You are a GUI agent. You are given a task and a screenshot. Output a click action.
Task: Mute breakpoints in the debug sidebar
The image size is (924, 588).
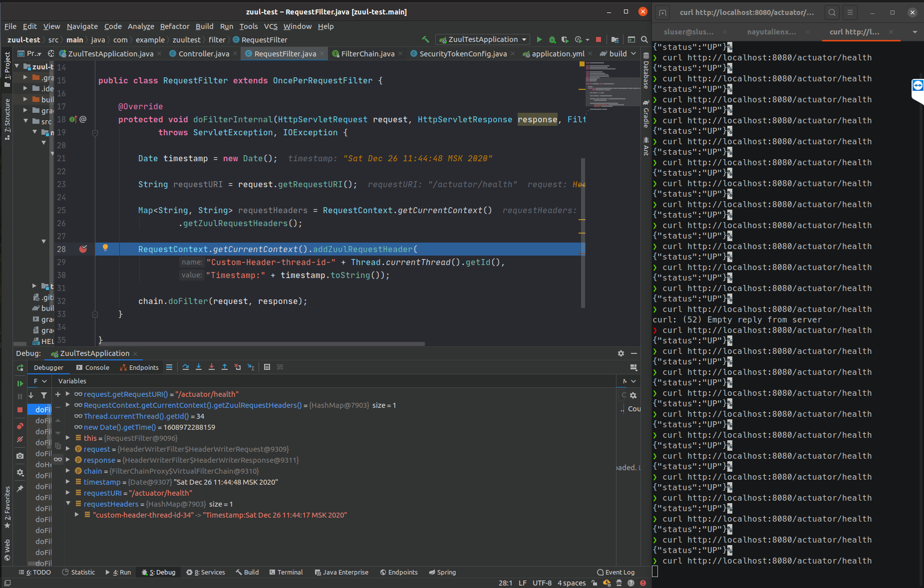20,439
